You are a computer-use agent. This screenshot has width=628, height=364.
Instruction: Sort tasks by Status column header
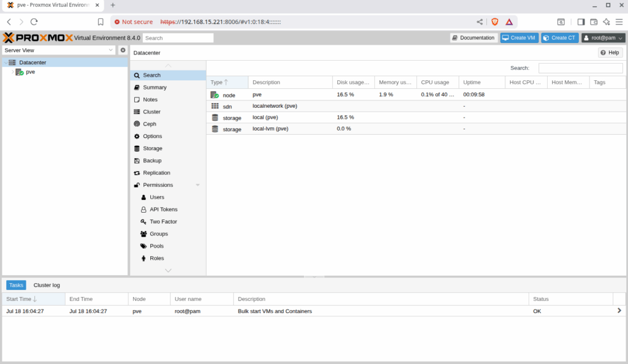pyautogui.click(x=571, y=299)
